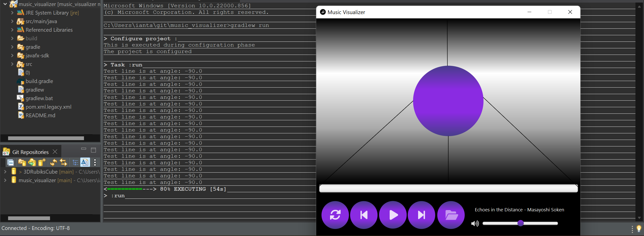Click the build.gradle file icon
Image resolution: width=644 pixels, height=236 pixels.
click(20, 81)
